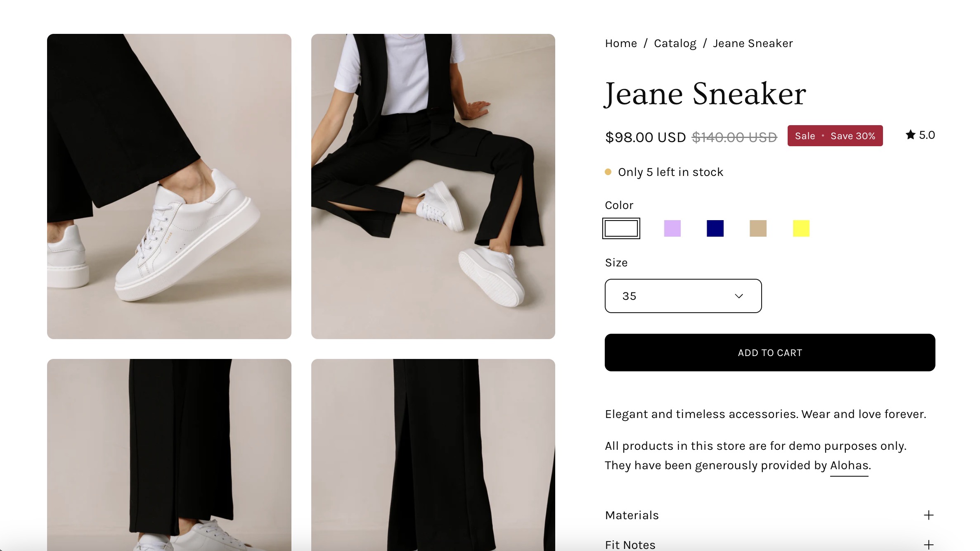Follow the Alohas link

(849, 465)
